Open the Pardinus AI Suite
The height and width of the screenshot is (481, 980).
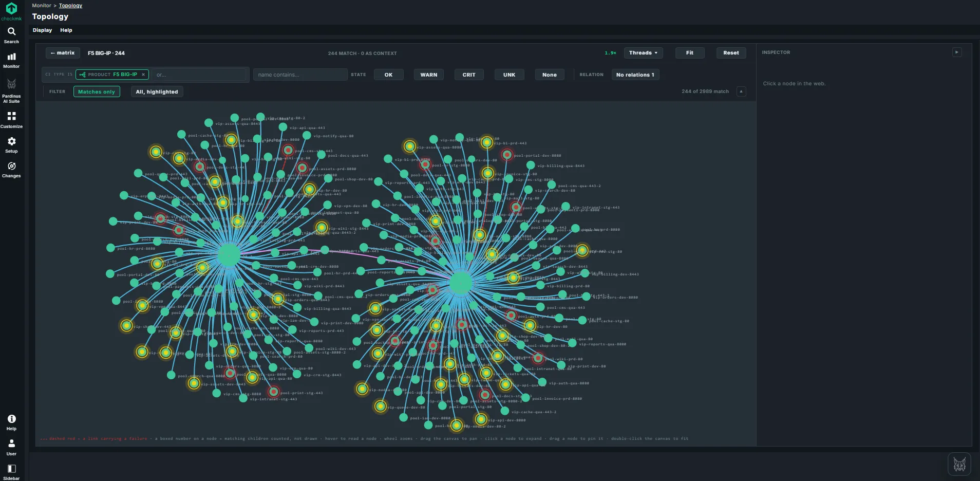click(x=11, y=91)
